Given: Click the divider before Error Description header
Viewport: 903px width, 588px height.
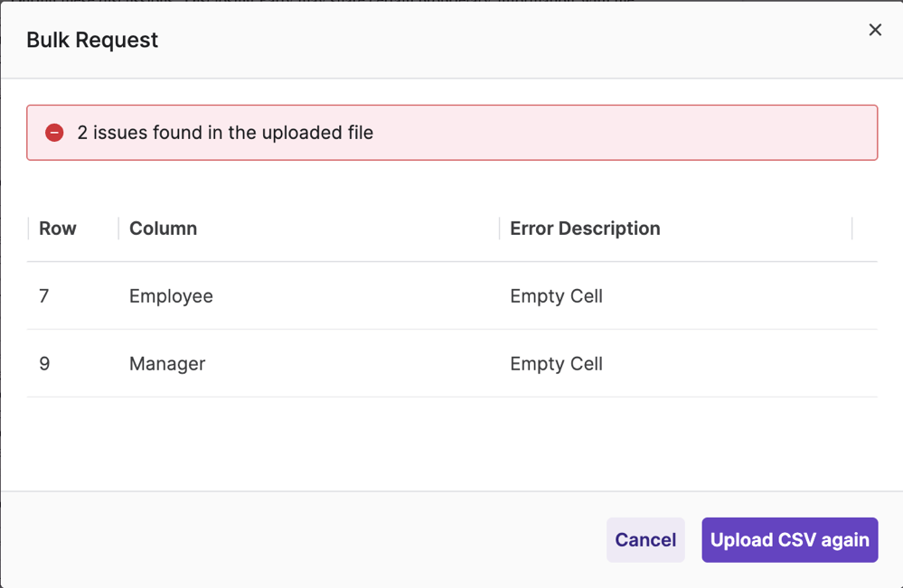Looking at the screenshot, I should pyautogui.click(x=499, y=229).
